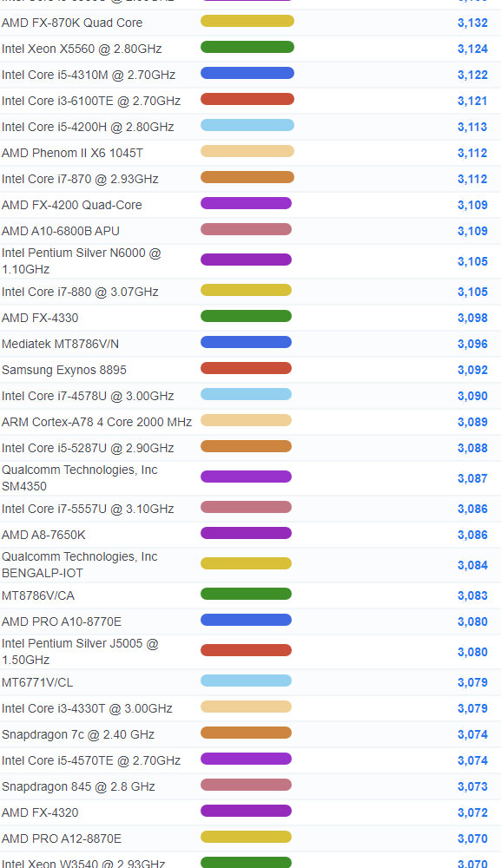Click 3,086 score on AMD A8-7650K row

pos(472,535)
